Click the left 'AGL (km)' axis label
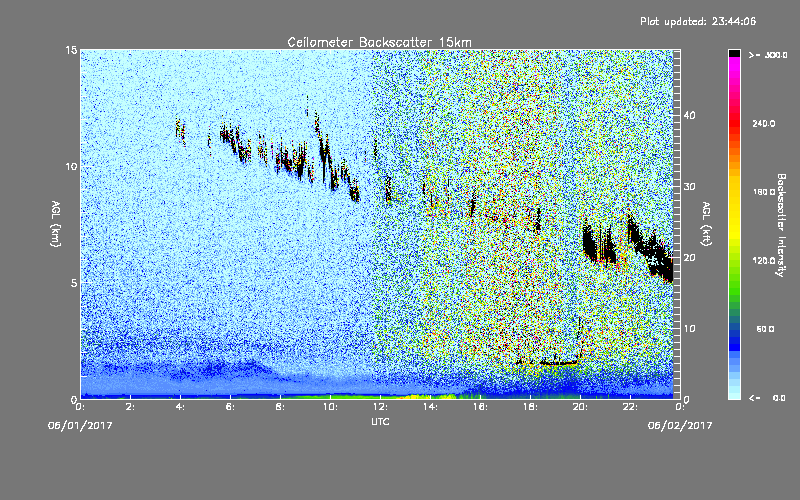 (56, 223)
